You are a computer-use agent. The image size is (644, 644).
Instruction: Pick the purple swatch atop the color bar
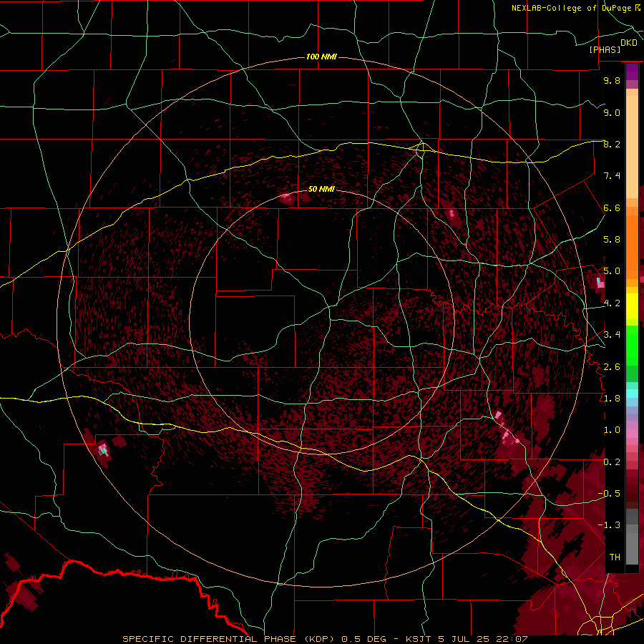(632, 72)
